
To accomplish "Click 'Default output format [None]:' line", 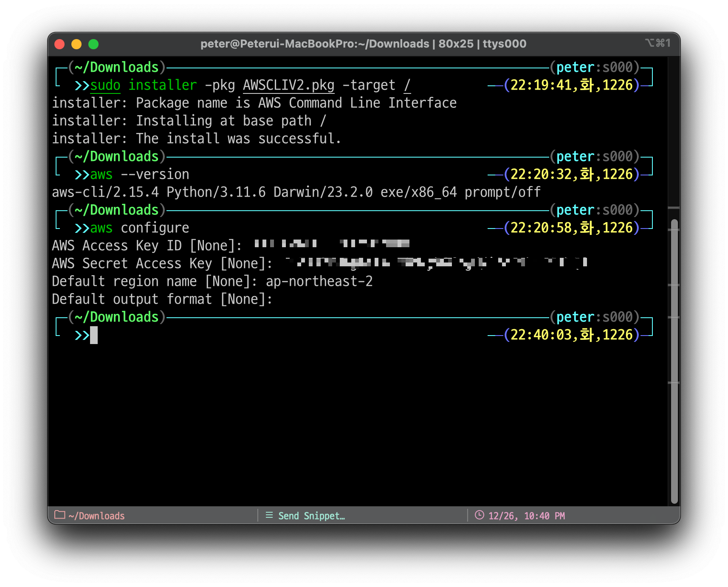I will point(162,299).
